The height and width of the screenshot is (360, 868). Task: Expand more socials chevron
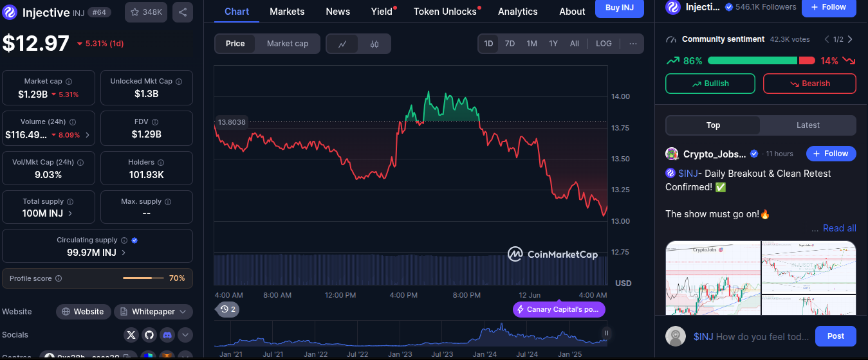click(185, 335)
